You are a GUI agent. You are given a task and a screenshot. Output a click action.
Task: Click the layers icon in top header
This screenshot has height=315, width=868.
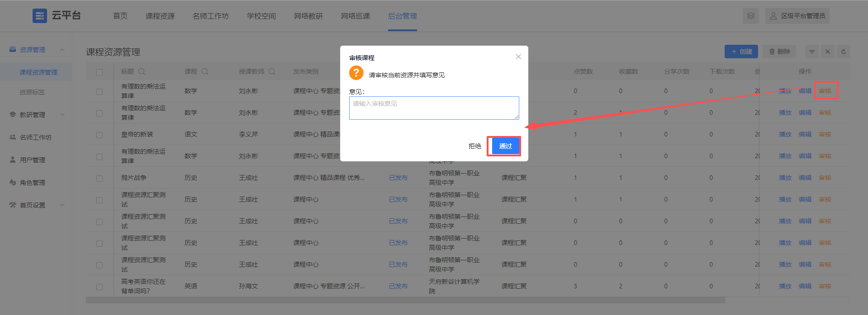[750, 16]
